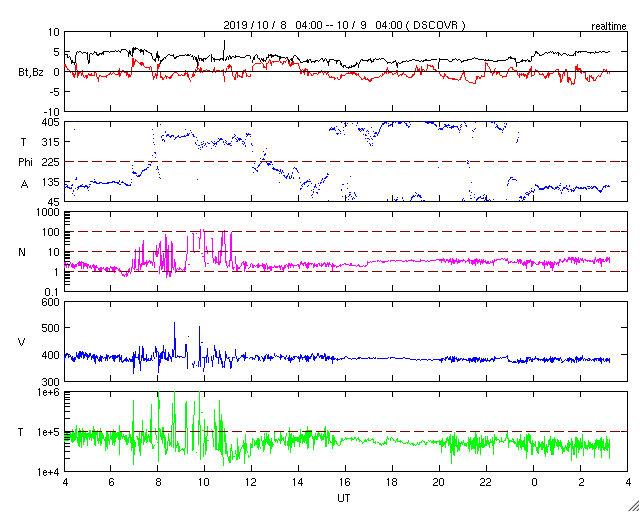This screenshot has height=512, width=640.
Task: Click the 8 hour label on the UT axis
Action: coord(158,482)
